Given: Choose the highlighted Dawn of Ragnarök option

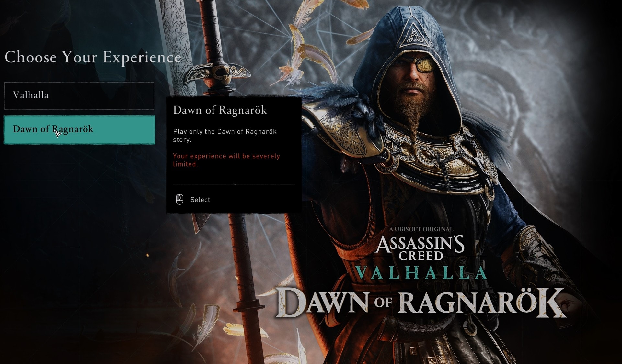Looking at the screenshot, I should [79, 129].
